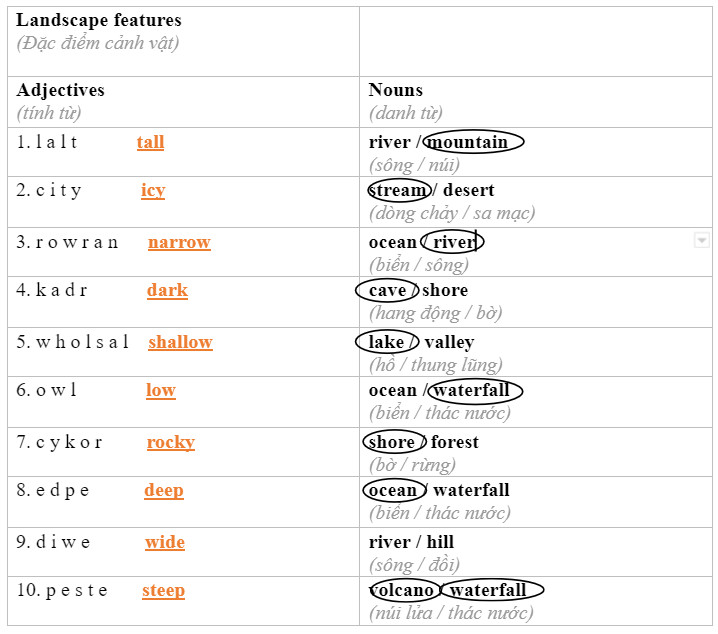Click the uncircled "river / hill" text
The height and width of the screenshot is (634, 718).
click(x=411, y=542)
